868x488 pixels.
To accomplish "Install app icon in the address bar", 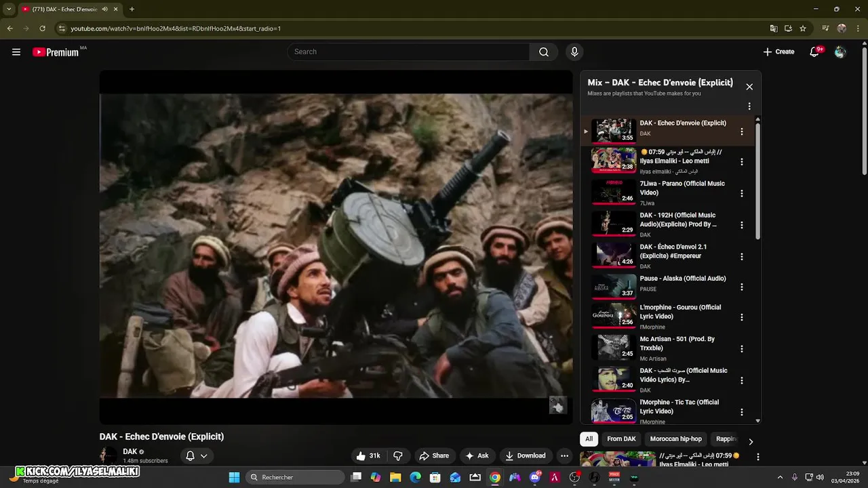I will pyautogui.click(x=788, y=28).
